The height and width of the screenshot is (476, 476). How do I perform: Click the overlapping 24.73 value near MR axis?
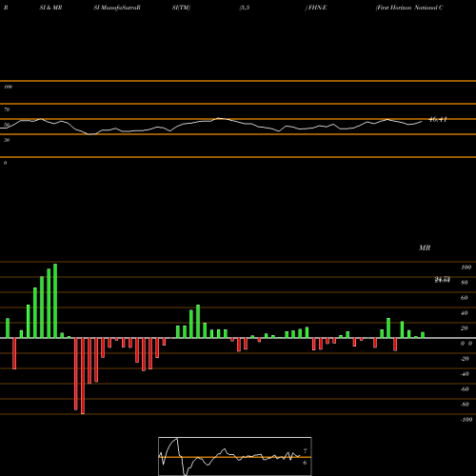point(443,280)
